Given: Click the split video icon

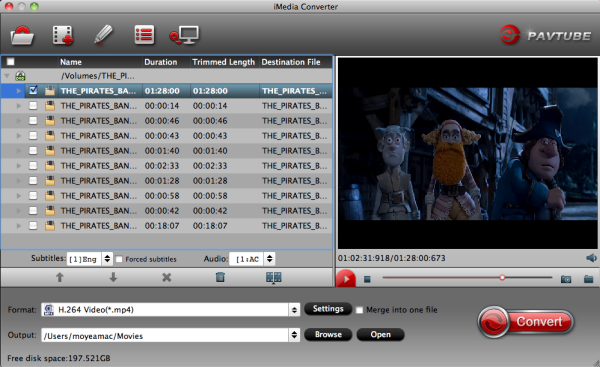Looking at the screenshot, I should (274, 277).
